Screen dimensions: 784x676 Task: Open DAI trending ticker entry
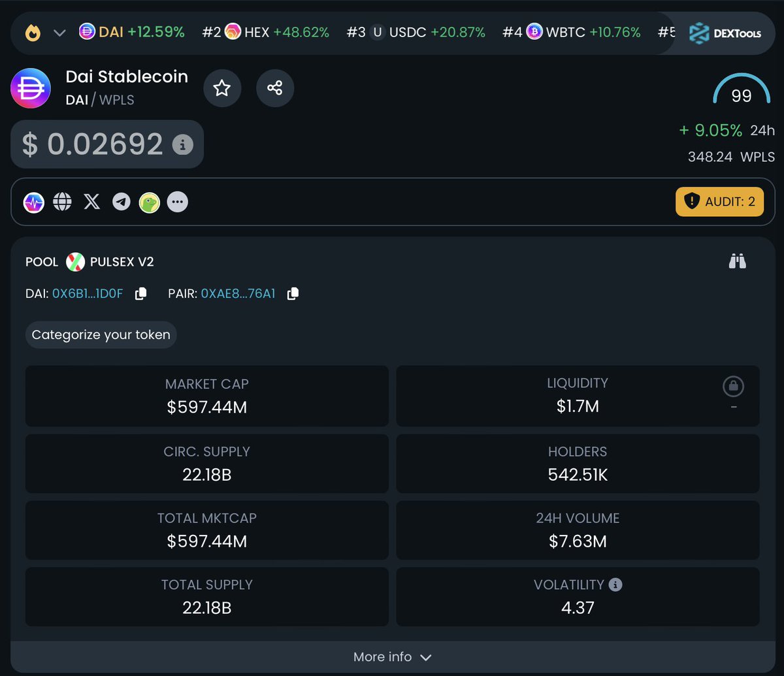(132, 31)
